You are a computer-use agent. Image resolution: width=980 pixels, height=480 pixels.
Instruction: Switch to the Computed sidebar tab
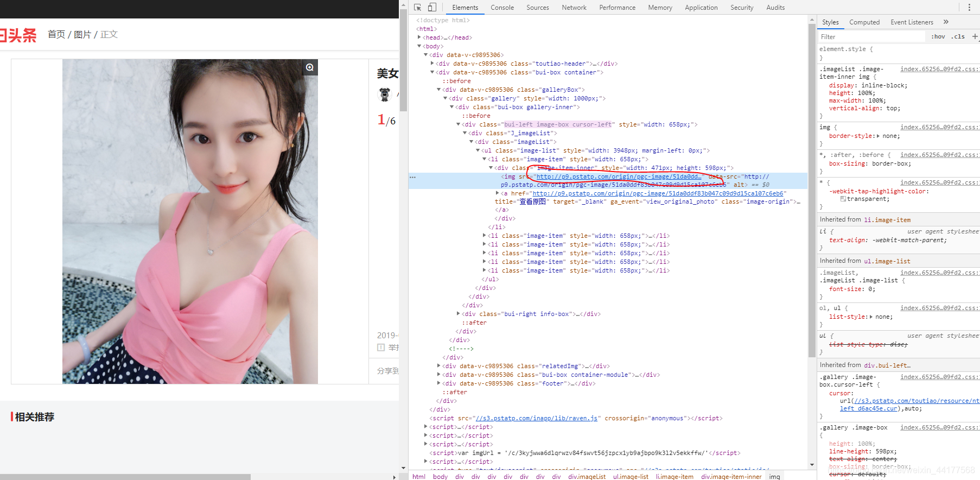[x=864, y=22]
